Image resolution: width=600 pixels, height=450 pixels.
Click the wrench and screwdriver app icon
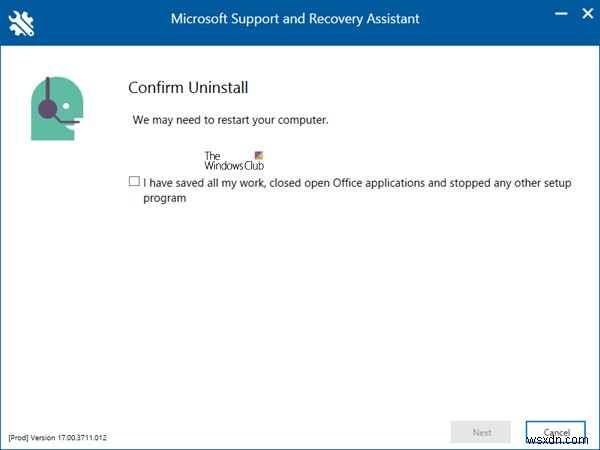(21, 23)
